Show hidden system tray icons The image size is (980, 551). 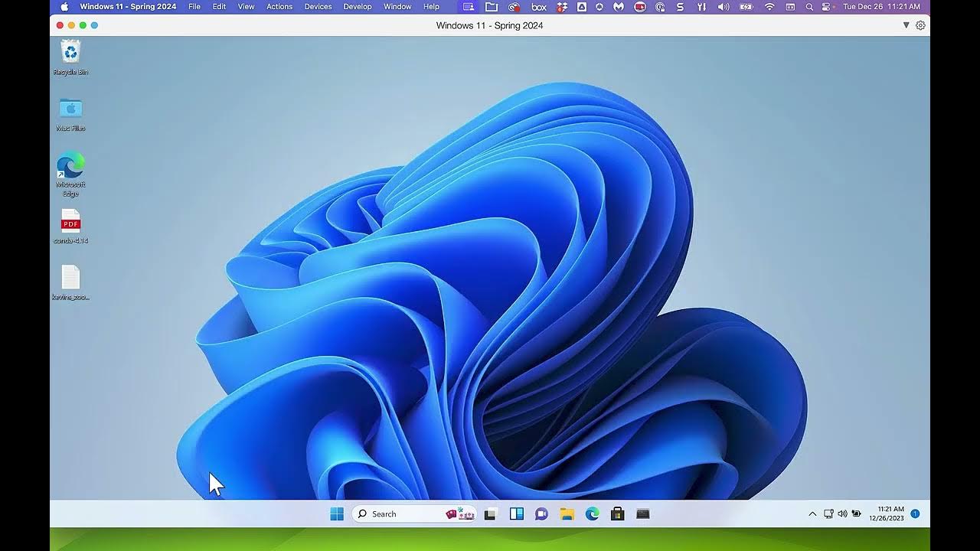[x=812, y=514]
